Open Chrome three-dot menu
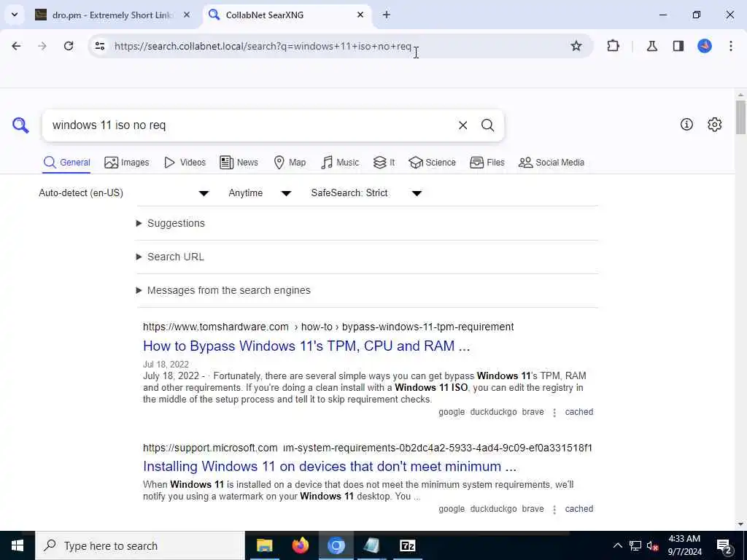 tap(731, 46)
